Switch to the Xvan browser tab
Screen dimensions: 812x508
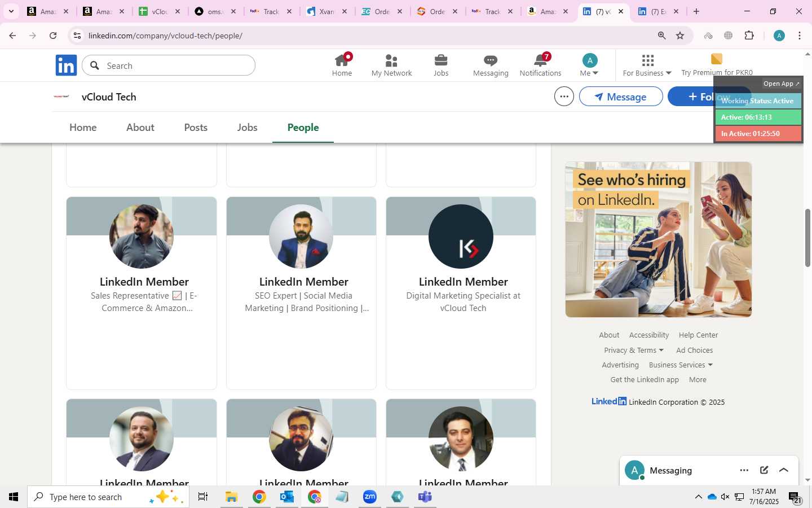tap(326, 11)
